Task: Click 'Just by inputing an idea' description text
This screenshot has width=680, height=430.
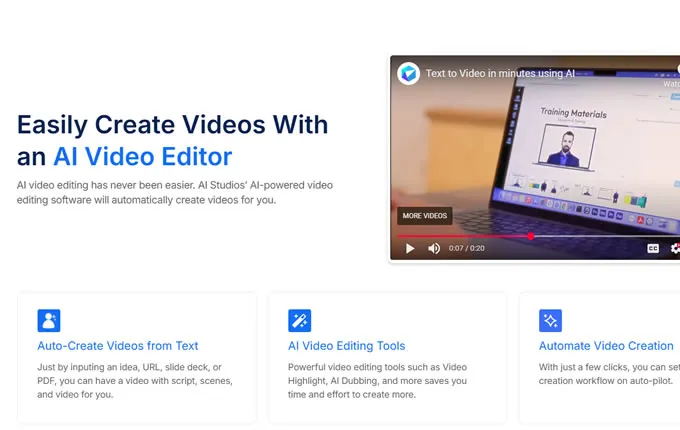Action: pyautogui.click(x=135, y=381)
